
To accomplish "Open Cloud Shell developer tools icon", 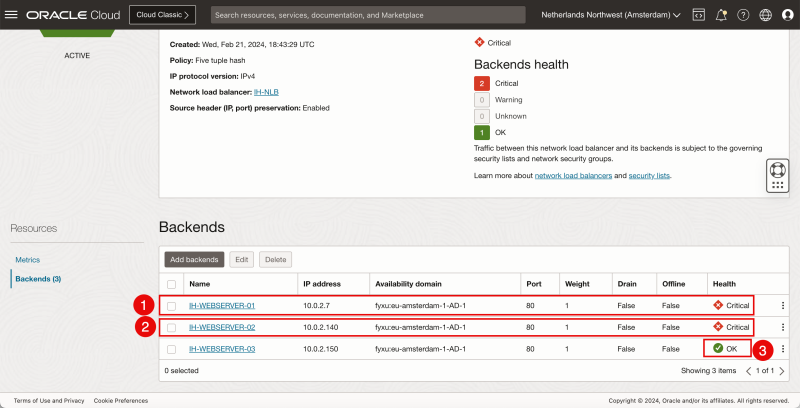I will 698,15.
